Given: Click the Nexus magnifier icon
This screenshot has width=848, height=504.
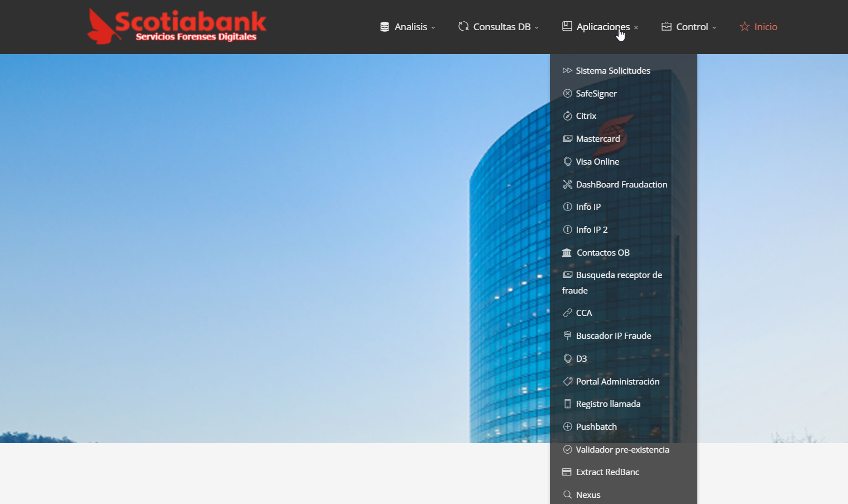Looking at the screenshot, I should coord(567,495).
